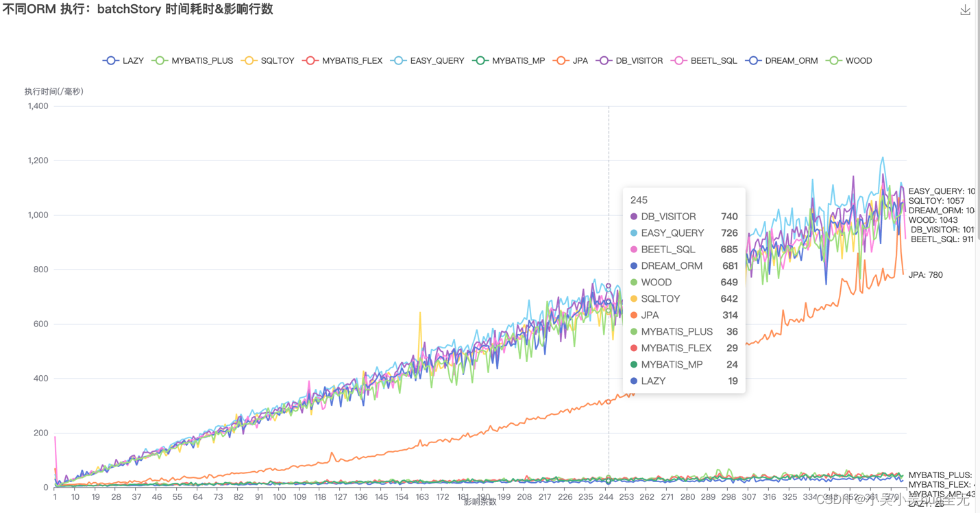Click the highlighted DB_VISITOR data point marker
The width and height of the screenshot is (980, 513).
tap(609, 286)
